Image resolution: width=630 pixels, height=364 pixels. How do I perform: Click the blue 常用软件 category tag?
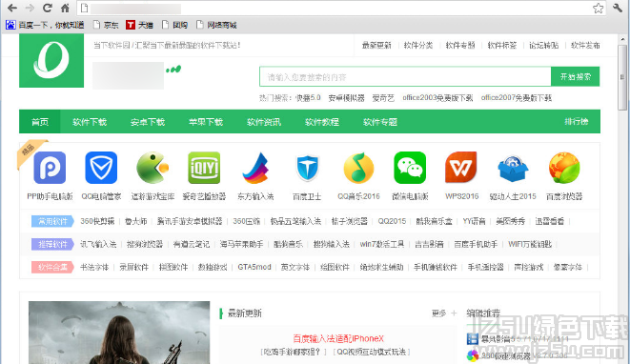pos(52,221)
